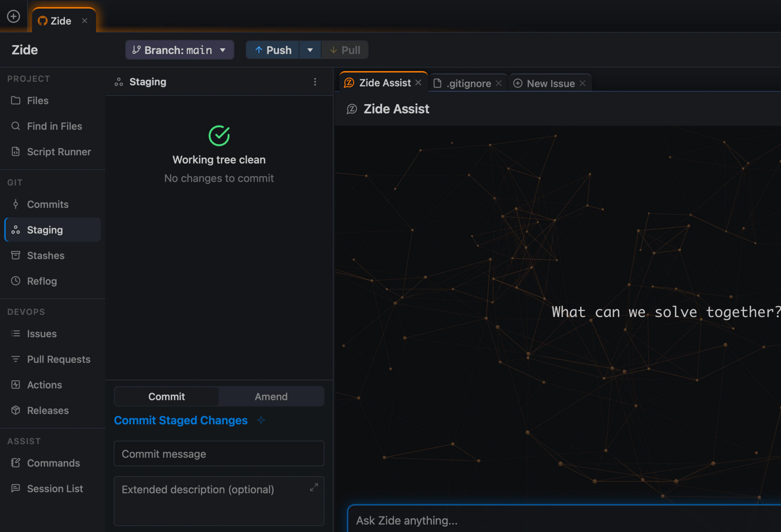Close the Zide Assist tab

418,83
